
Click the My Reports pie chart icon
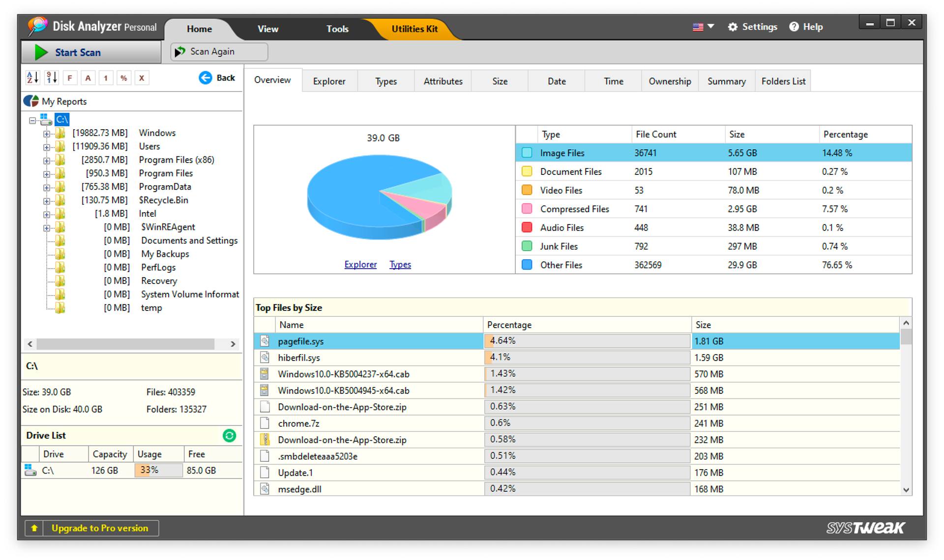[x=31, y=101]
